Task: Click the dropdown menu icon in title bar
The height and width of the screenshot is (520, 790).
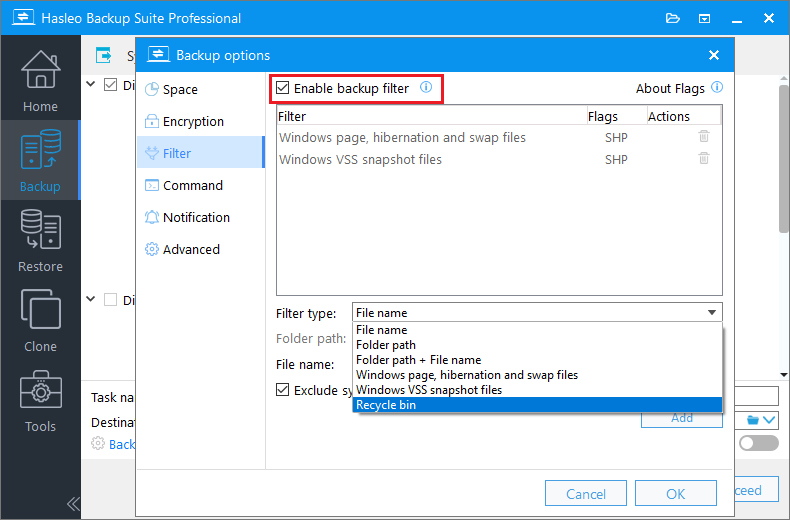Action: click(704, 19)
